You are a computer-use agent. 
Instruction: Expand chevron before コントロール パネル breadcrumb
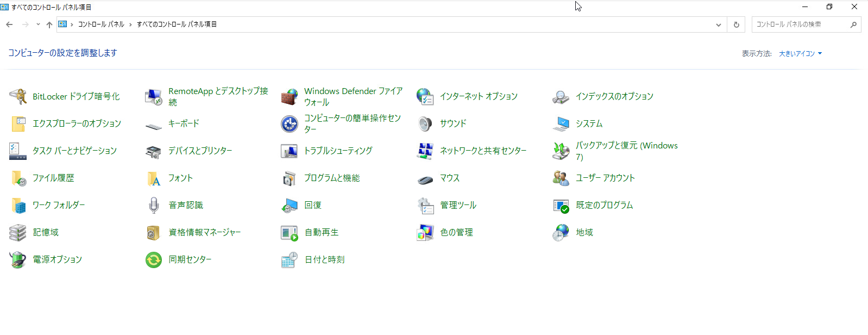72,24
